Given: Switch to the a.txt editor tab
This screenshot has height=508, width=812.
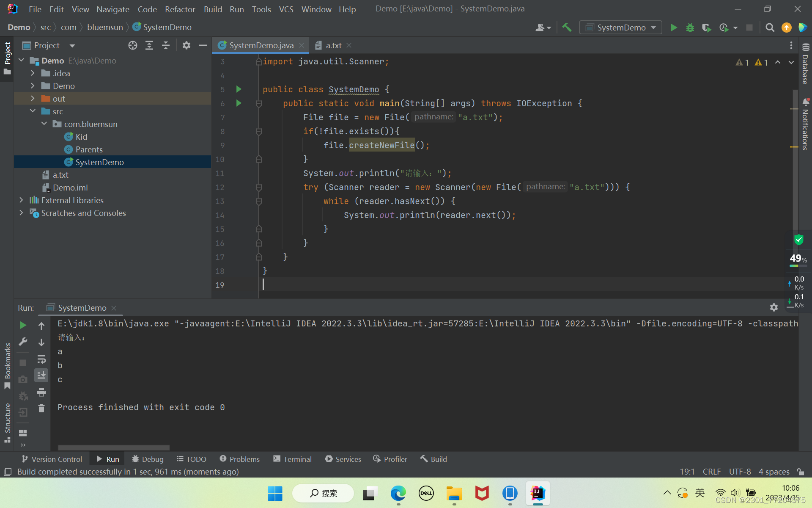Looking at the screenshot, I should point(333,45).
